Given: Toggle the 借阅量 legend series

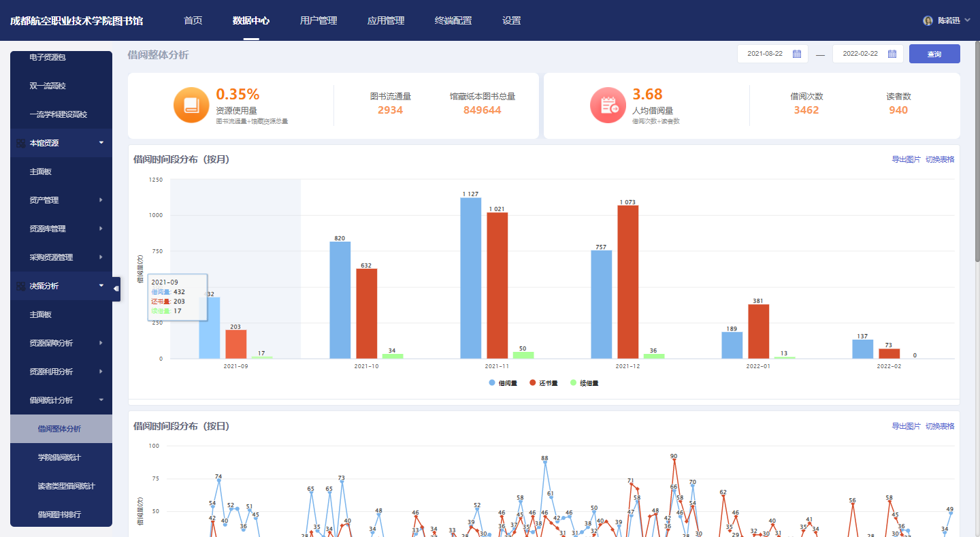Looking at the screenshot, I should click(x=503, y=383).
